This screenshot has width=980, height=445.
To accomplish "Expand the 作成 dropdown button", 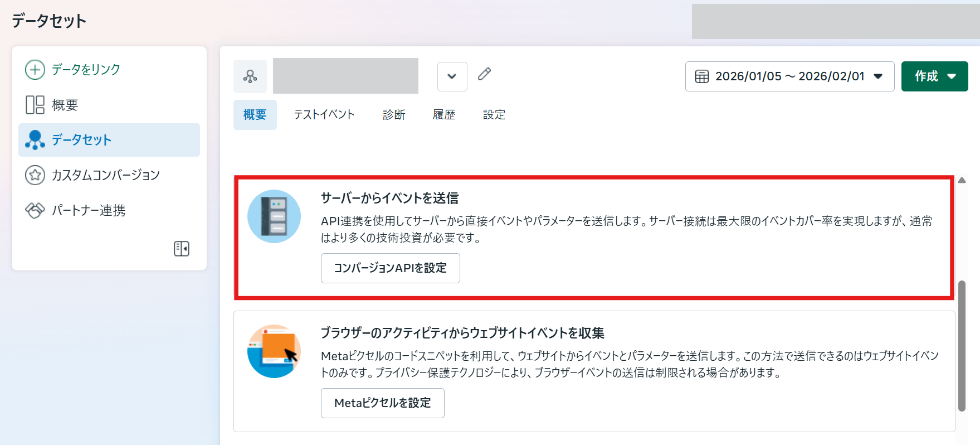I will pos(934,76).
